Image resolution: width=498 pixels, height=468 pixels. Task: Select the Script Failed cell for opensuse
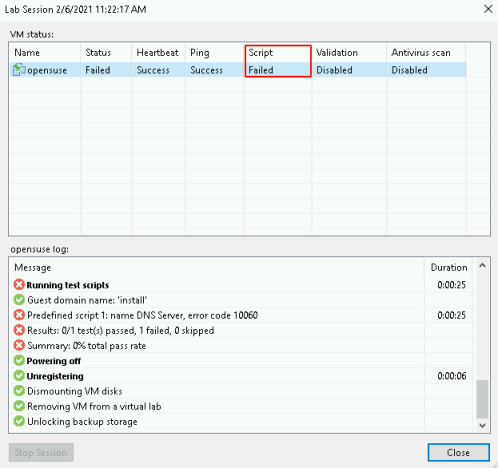(x=278, y=70)
